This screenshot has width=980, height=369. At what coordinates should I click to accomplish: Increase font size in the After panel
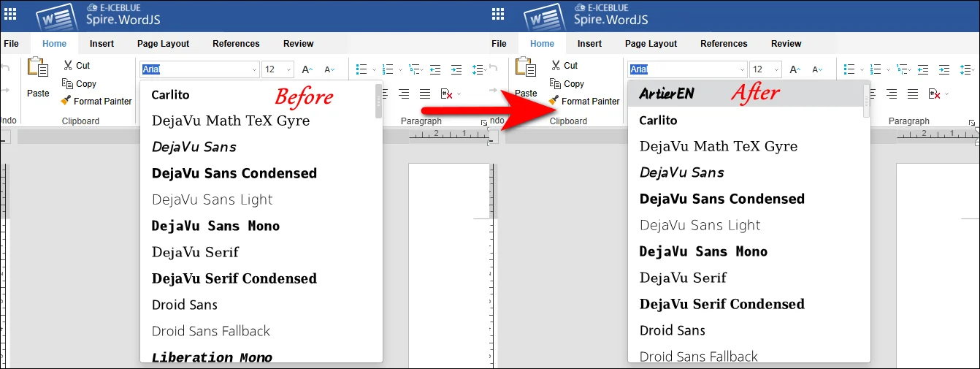pos(795,69)
